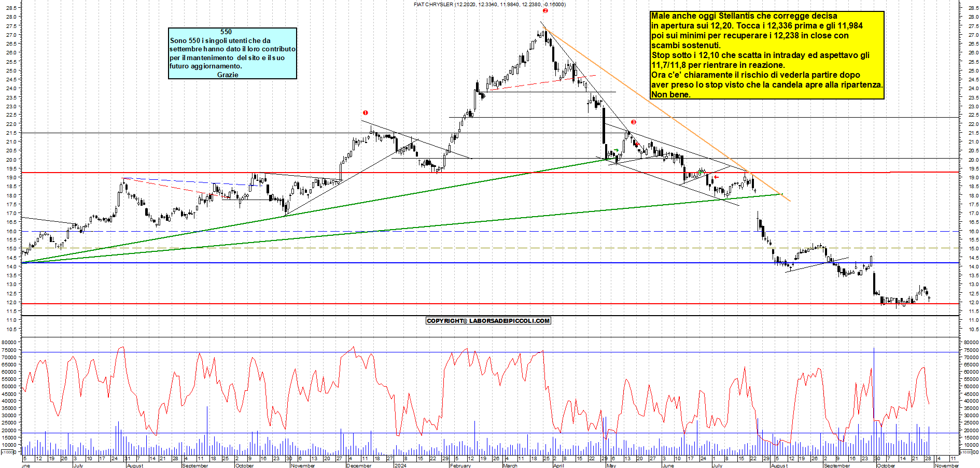This screenshot has height=468, width=980.
Task: Click the red circled marker 3
Action: pos(634,122)
